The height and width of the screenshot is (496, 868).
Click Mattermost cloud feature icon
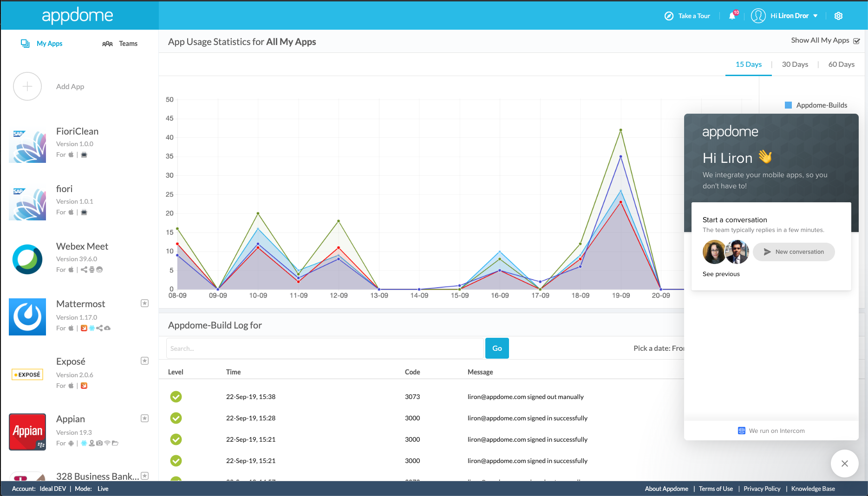107,328
